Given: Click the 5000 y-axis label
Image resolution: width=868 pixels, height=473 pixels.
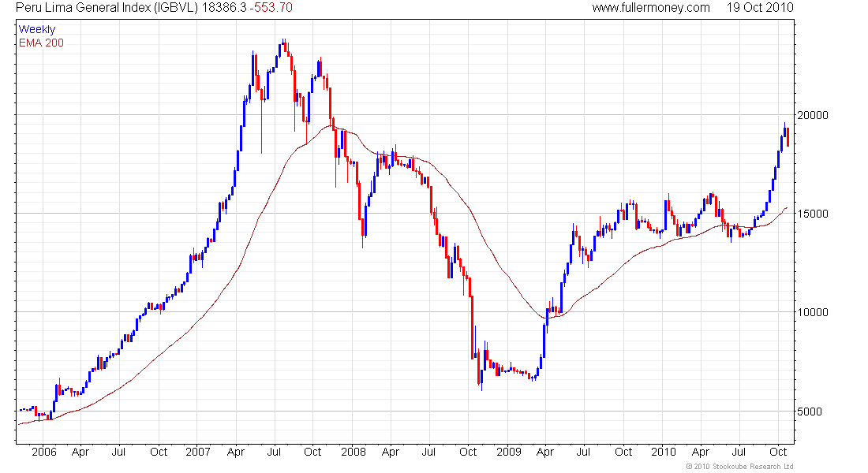Looking at the screenshot, I should pyautogui.click(x=810, y=411).
